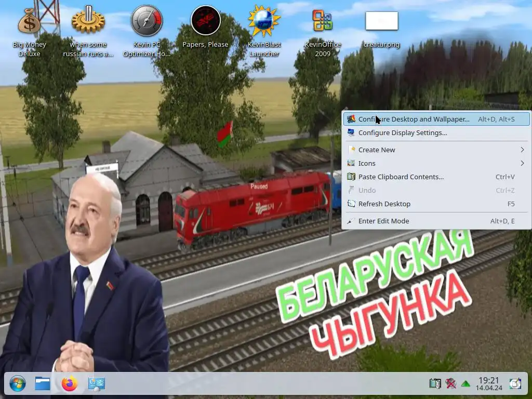Expand the Create New submenu
This screenshot has width=532, height=399.
(x=436, y=150)
